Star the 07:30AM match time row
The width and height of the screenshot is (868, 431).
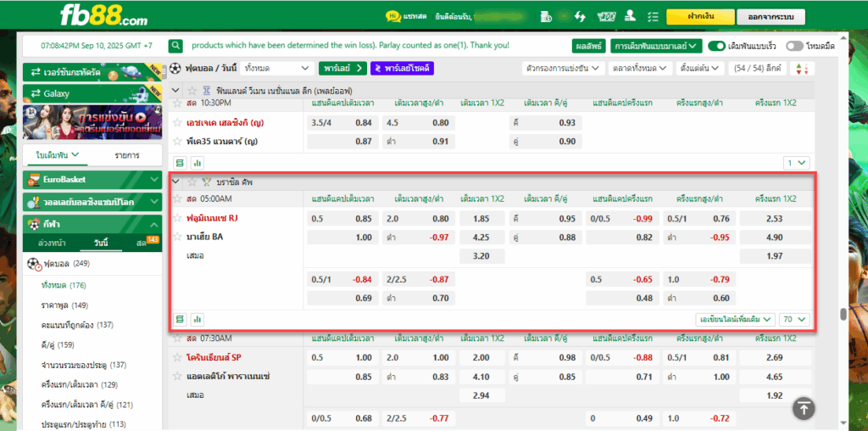[x=177, y=338]
